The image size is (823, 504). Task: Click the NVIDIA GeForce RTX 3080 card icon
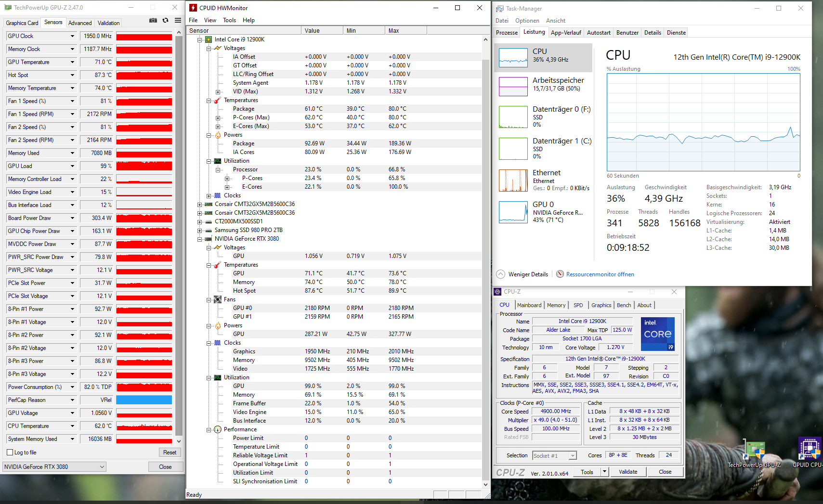[x=209, y=239]
